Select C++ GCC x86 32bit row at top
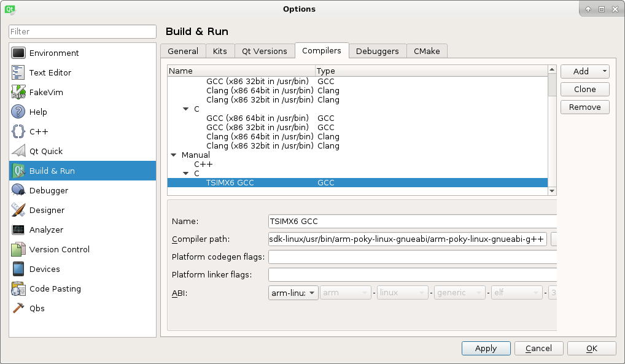This screenshot has height=364, width=625. [x=357, y=81]
